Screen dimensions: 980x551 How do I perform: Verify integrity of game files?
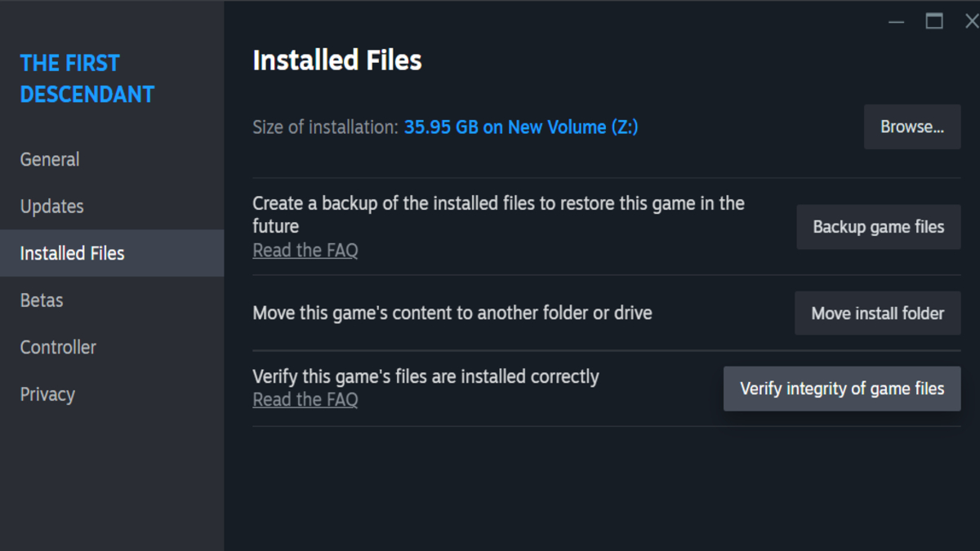point(842,389)
